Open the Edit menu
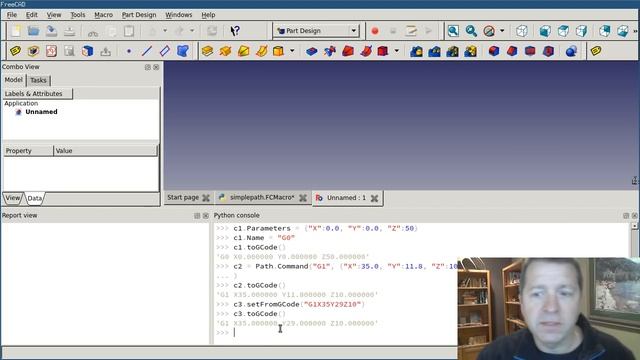This screenshot has width=640, height=360. click(31, 15)
